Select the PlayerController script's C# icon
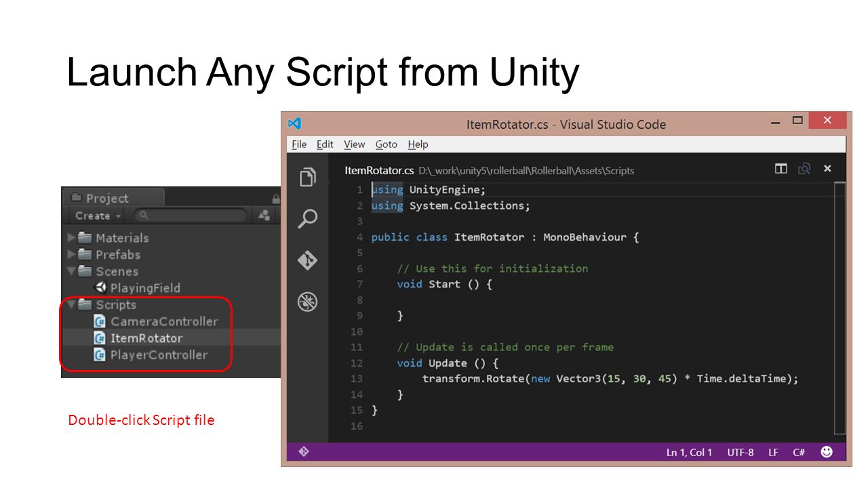868x488 pixels. 100,354
